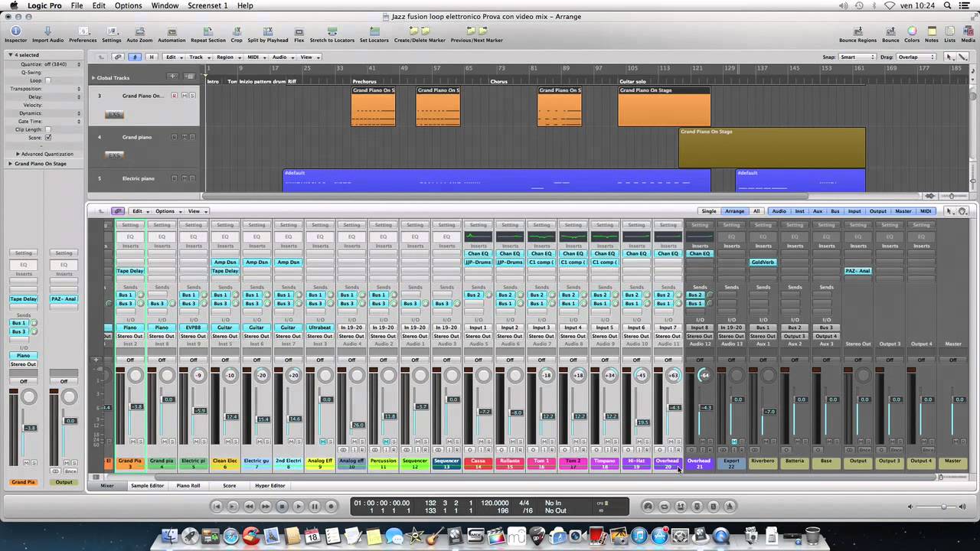This screenshot has width=980, height=551.
Task: Switch to the Sample Editor tab
Action: 147,486
